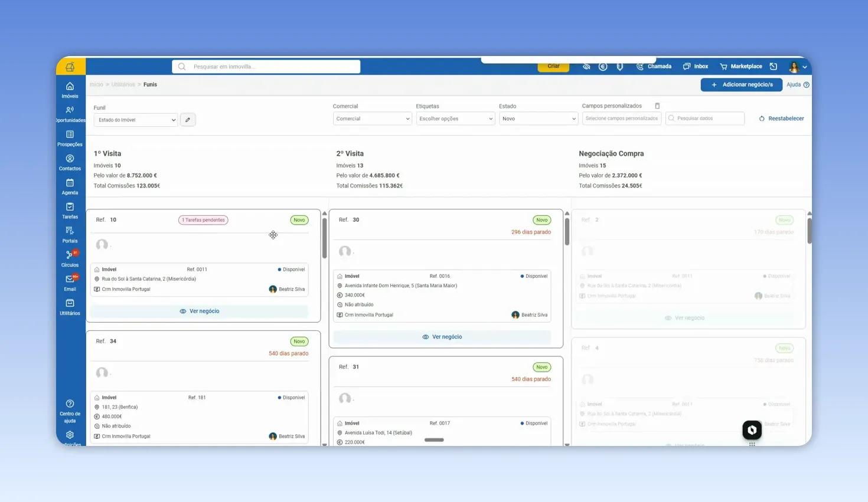The height and width of the screenshot is (502, 868).
Task: Click Ref. 0017 property reference
Action: click(440, 424)
